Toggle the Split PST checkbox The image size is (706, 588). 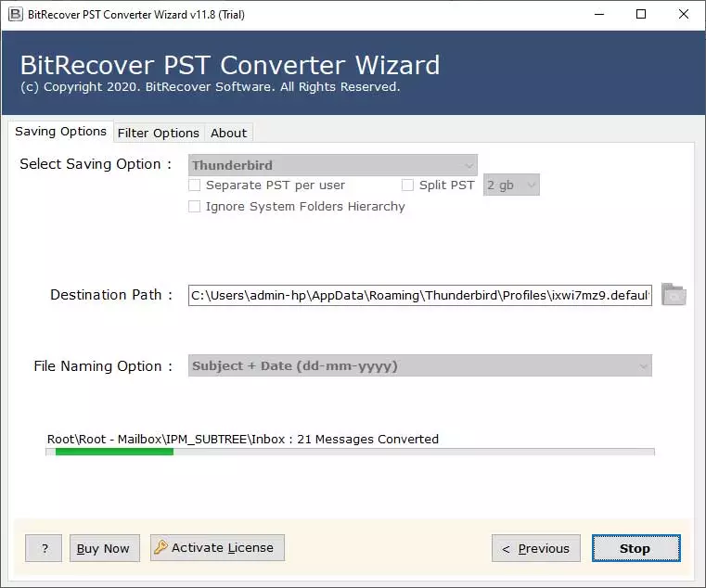[x=407, y=185]
